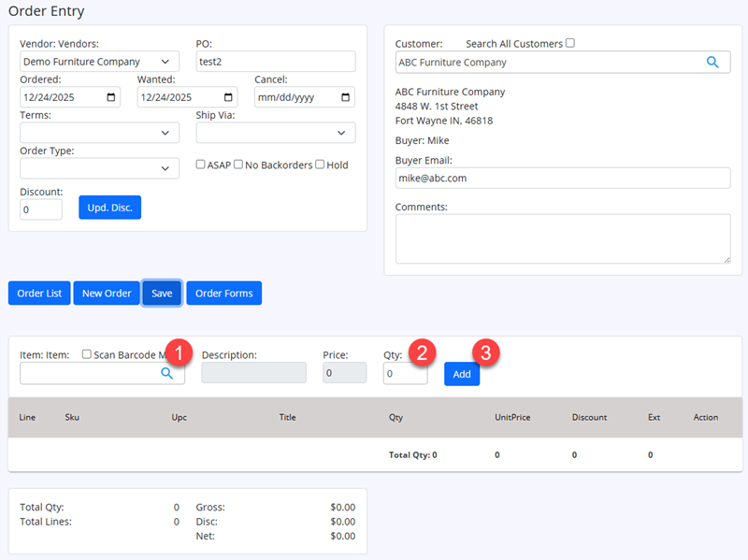Open the Wanted date calendar picker

229,97
